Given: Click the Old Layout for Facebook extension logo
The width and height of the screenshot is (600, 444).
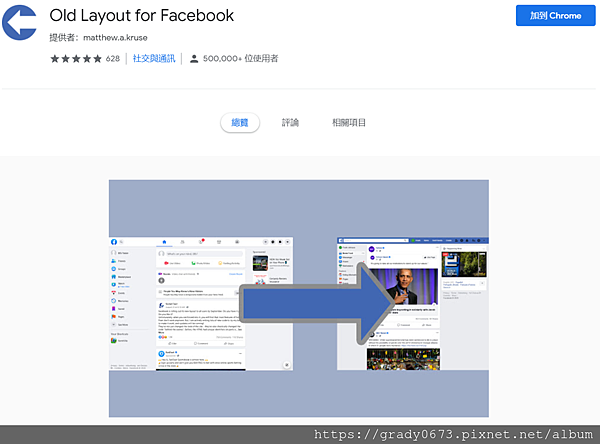Looking at the screenshot, I should pos(19,22).
